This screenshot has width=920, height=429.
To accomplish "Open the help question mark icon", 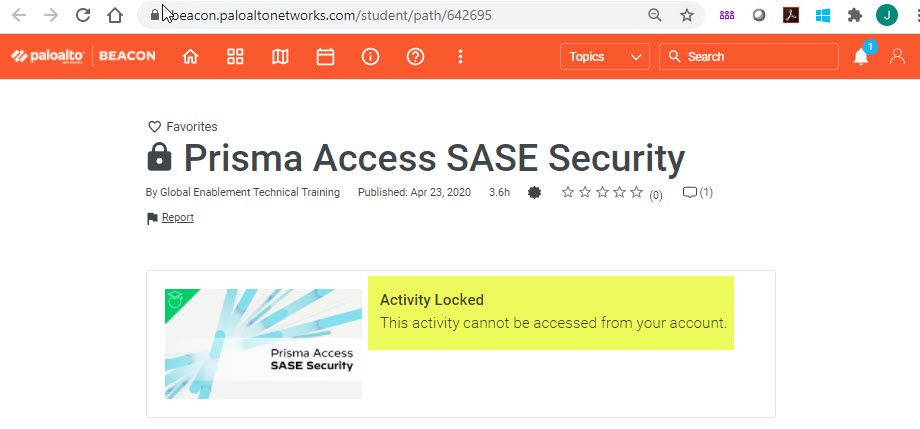I will pos(415,57).
